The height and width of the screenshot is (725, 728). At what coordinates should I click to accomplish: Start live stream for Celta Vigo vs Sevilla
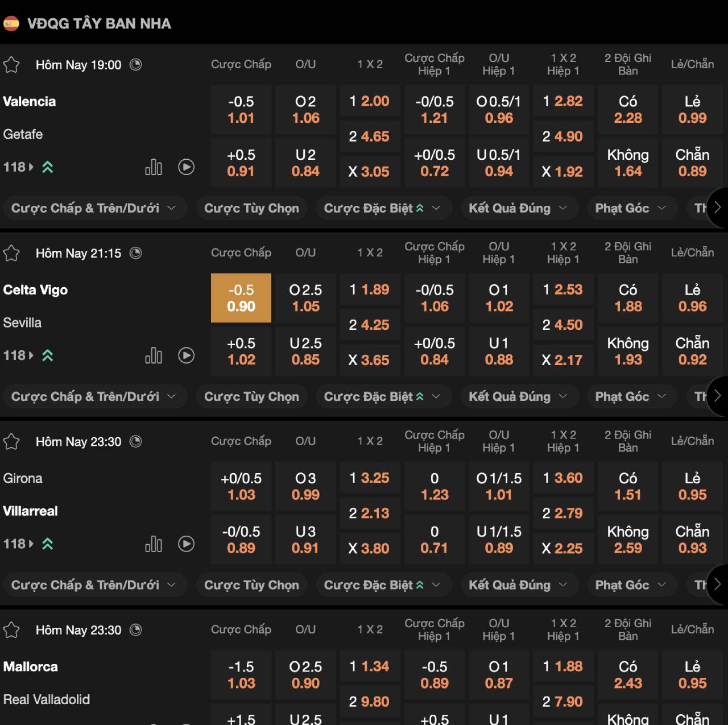tap(187, 355)
